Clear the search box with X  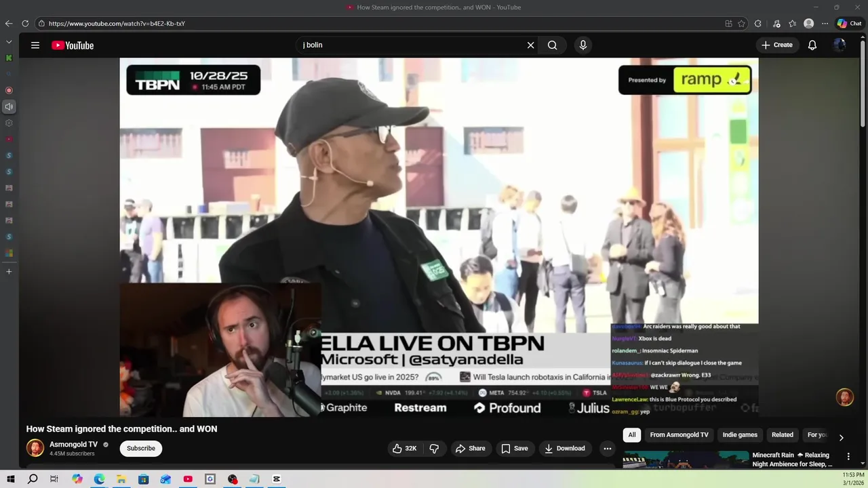530,45
